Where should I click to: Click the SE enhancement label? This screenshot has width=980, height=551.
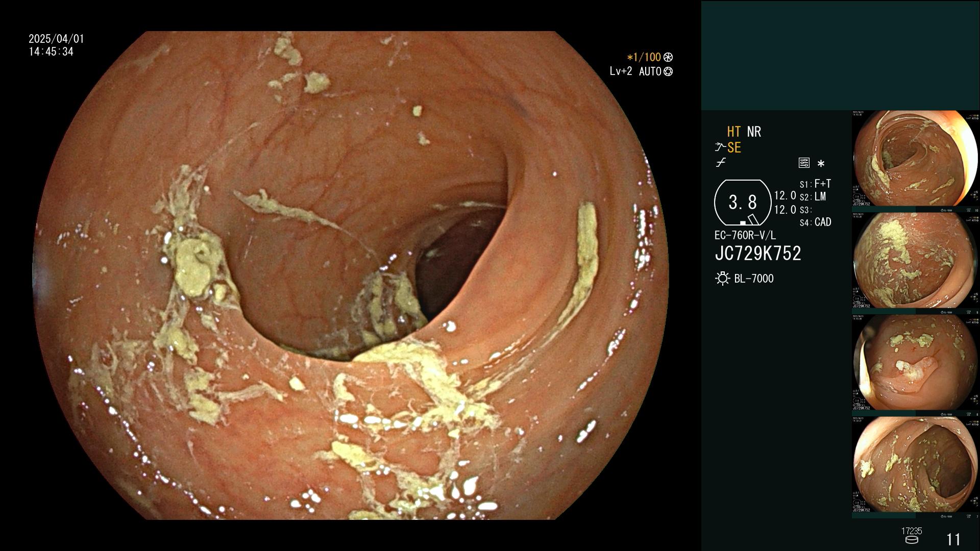734,148
